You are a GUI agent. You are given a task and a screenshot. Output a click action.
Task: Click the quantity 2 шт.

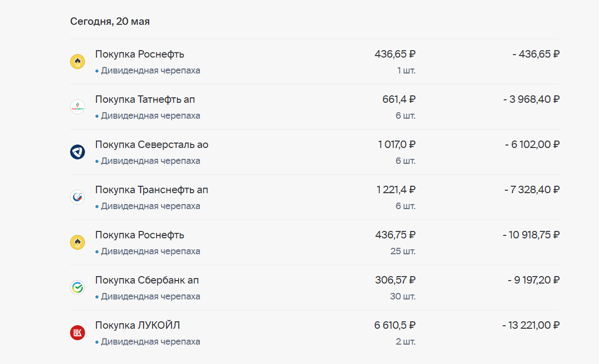(406, 342)
